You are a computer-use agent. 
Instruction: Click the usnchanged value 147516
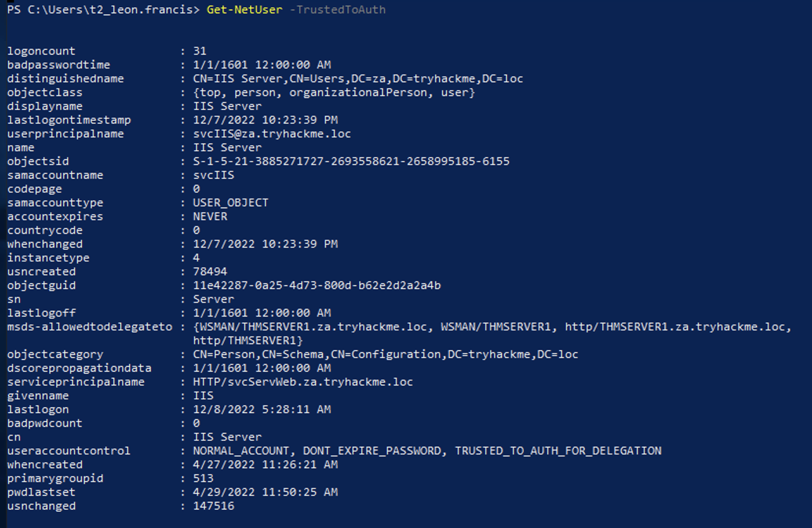214,506
